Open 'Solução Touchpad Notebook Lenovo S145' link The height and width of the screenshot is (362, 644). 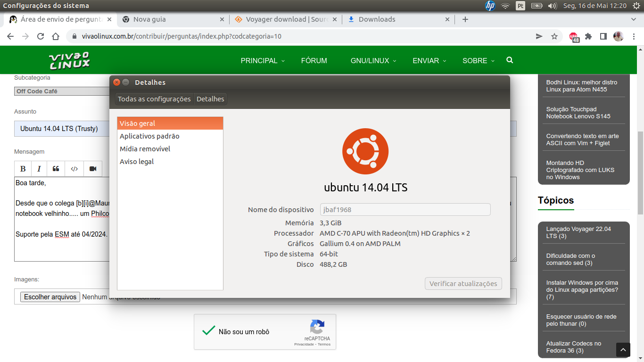[x=578, y=113]
